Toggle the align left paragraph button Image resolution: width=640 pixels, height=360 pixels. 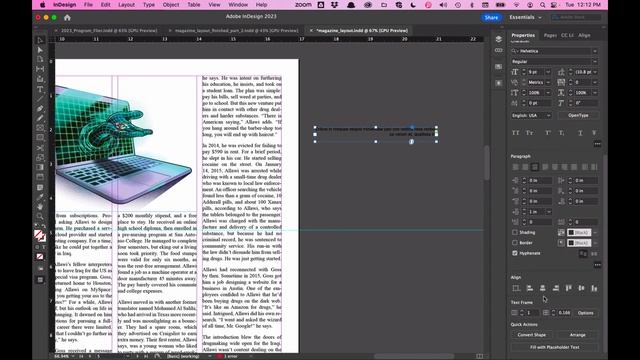coord(516,167)
